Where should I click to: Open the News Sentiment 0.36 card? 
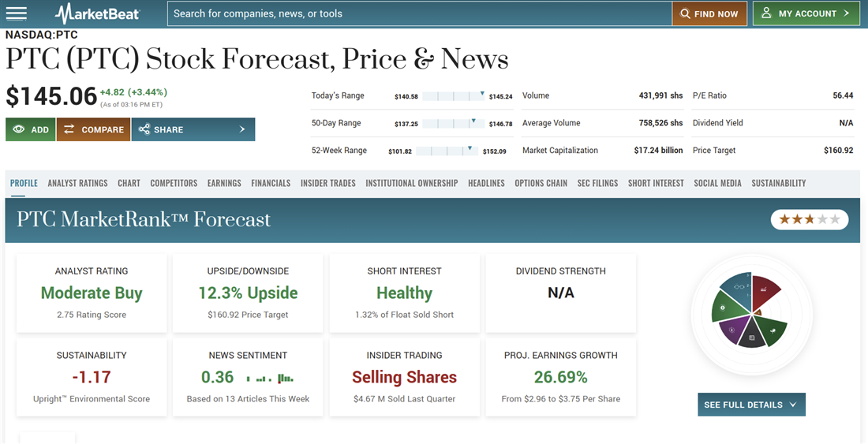coord(248,377)
